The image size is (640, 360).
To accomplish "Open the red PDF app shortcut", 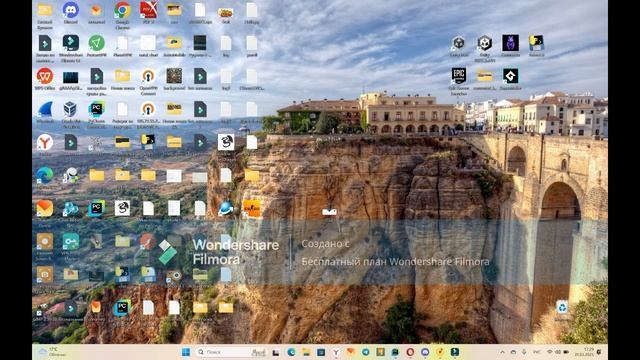I will pyautogui.click(x=148, y=10).
